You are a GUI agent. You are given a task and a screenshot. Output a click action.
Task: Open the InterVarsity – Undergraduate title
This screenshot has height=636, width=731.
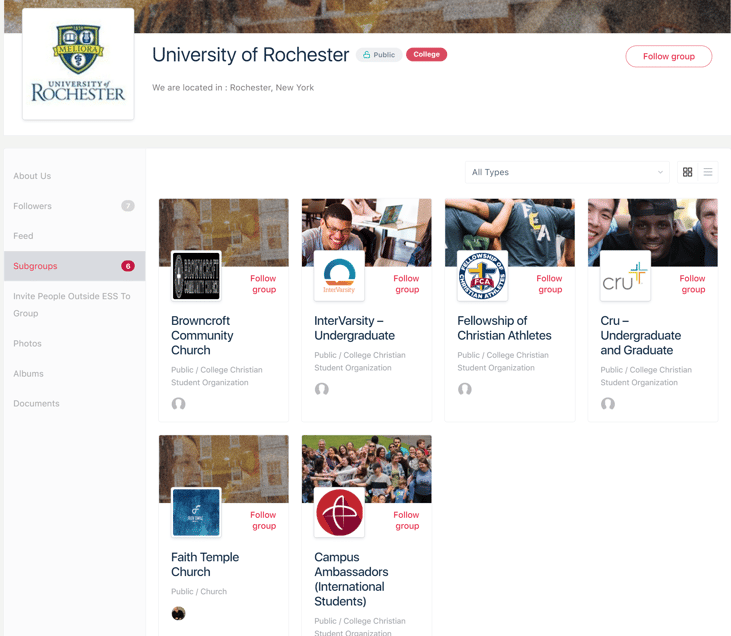pos(354,328)
